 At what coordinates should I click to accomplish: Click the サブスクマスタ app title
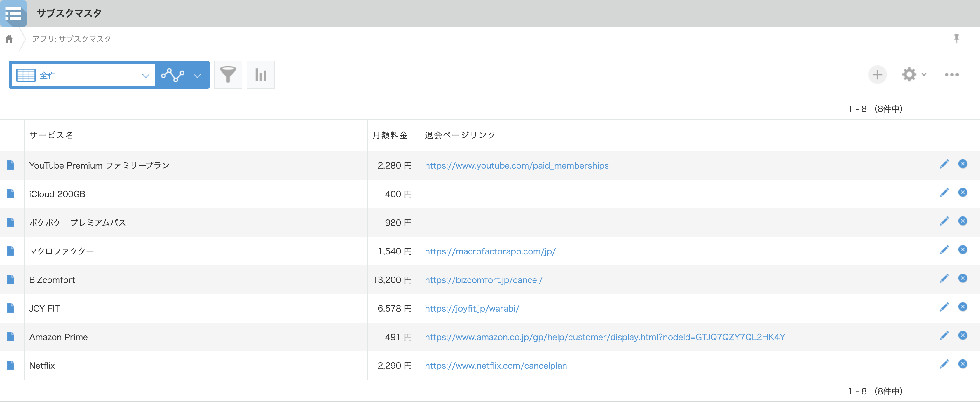69,13
